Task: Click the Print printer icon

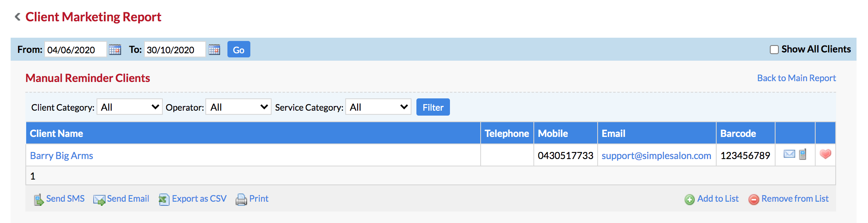Action: tap(241, 200)
